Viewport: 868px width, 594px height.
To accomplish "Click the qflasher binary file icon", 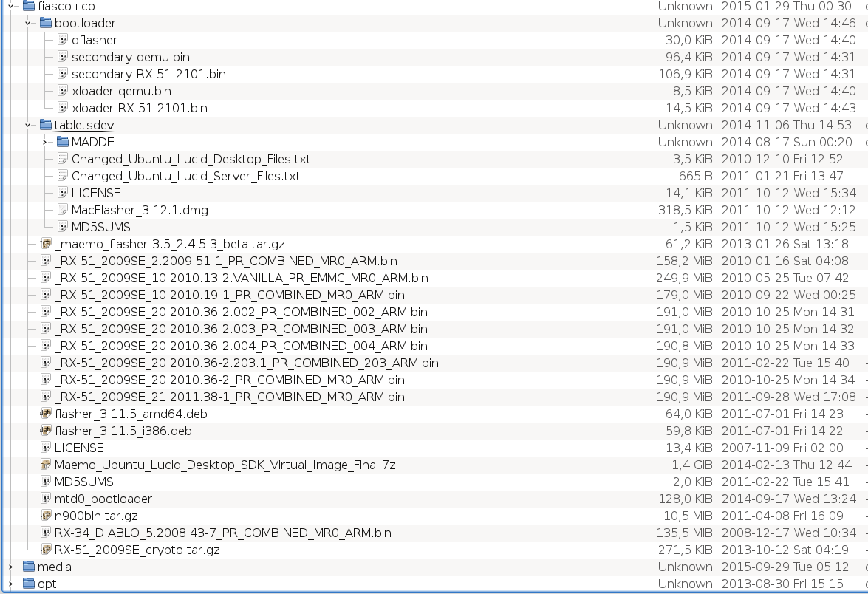I will coord(63,40).
